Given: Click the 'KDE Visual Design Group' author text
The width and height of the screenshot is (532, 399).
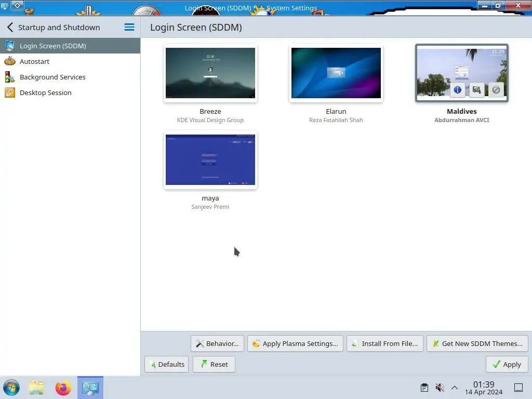Looking at the screenshot, I should (210, 120).
